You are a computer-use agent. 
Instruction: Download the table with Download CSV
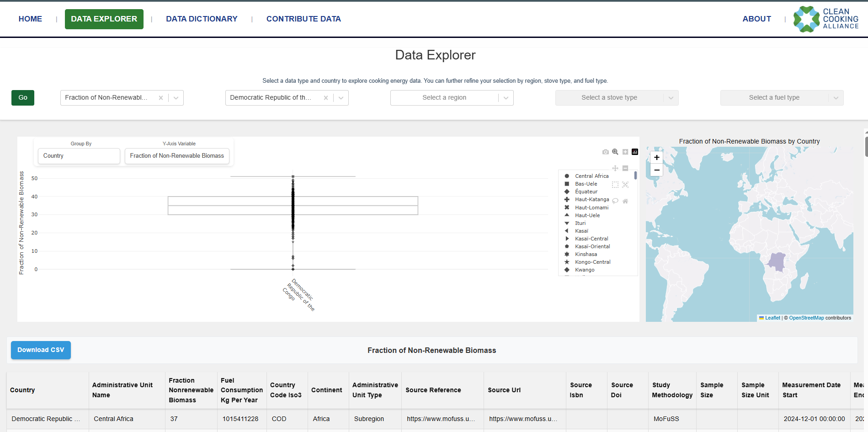41,350
